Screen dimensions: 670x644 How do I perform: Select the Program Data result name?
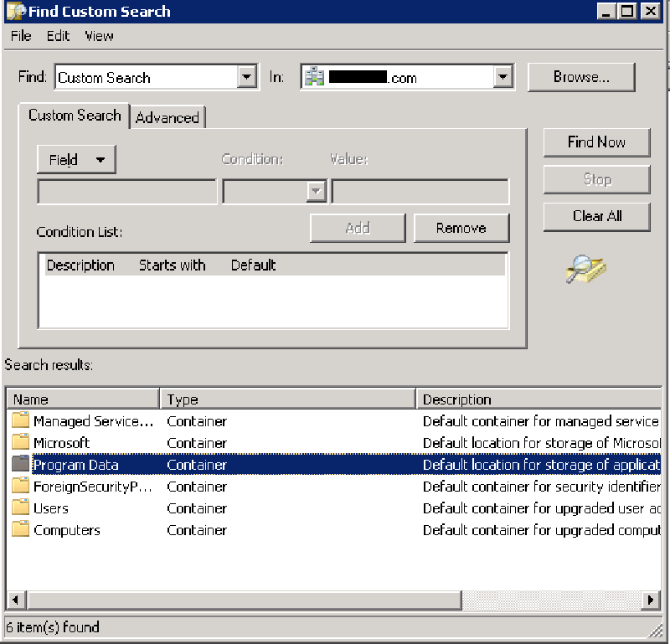tap(75, 465)
